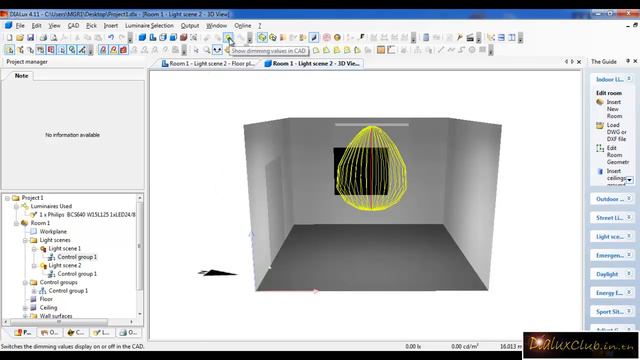Switch to Room 1 3D View tab
Image resolution: width=640 pixels, height=360 pixels.
(x=312, y=64)
